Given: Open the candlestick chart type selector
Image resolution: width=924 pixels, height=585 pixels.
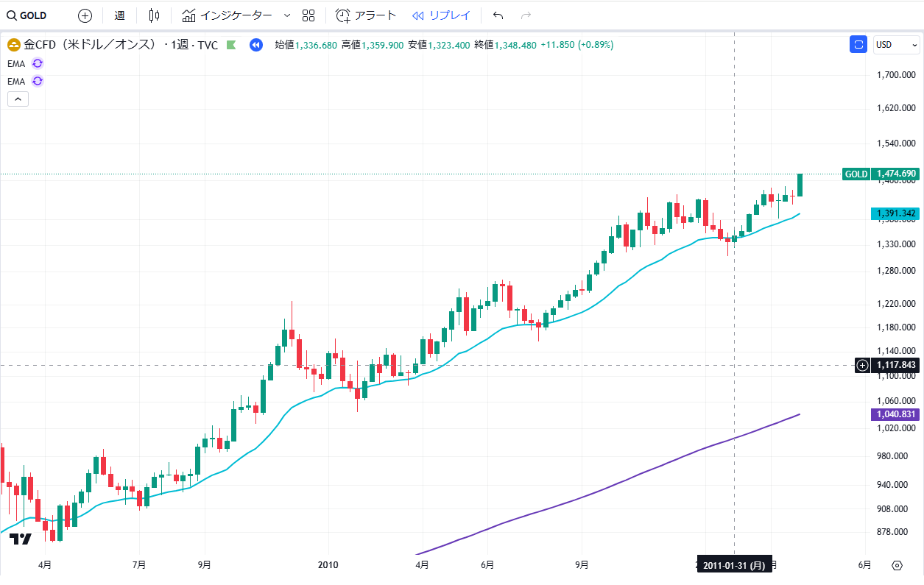Looking at the screenshot, I should [x=154, y=15].
